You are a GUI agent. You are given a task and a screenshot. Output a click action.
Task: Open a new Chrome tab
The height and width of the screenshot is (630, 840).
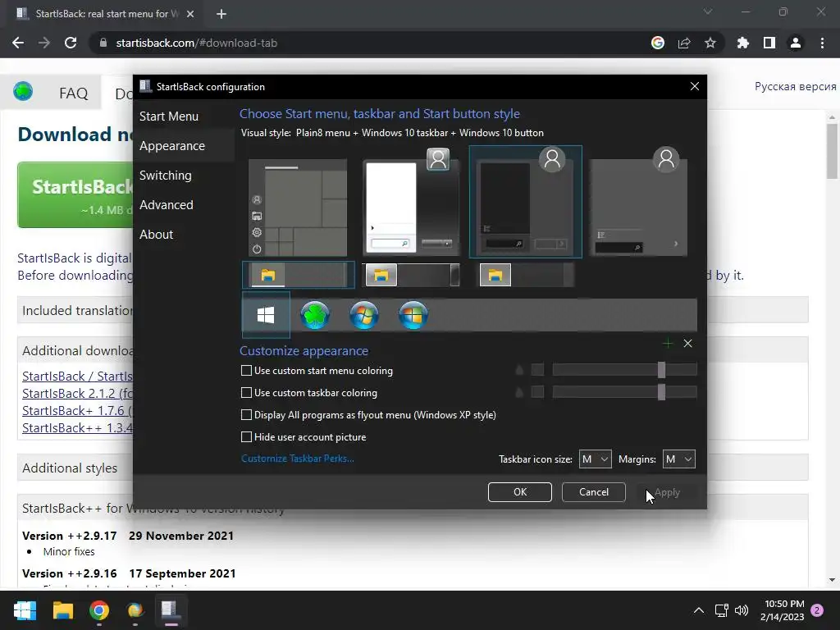(x=221, y=14)
